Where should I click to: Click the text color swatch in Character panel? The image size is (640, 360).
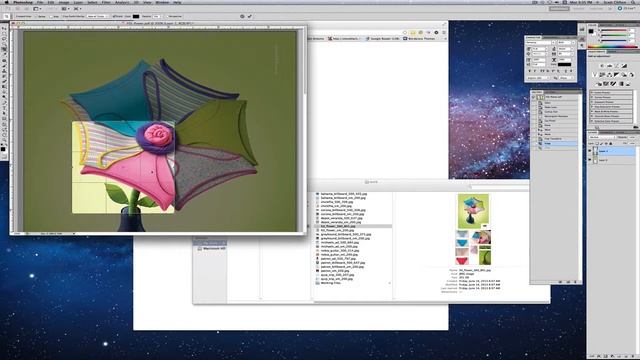click(564, 64)
